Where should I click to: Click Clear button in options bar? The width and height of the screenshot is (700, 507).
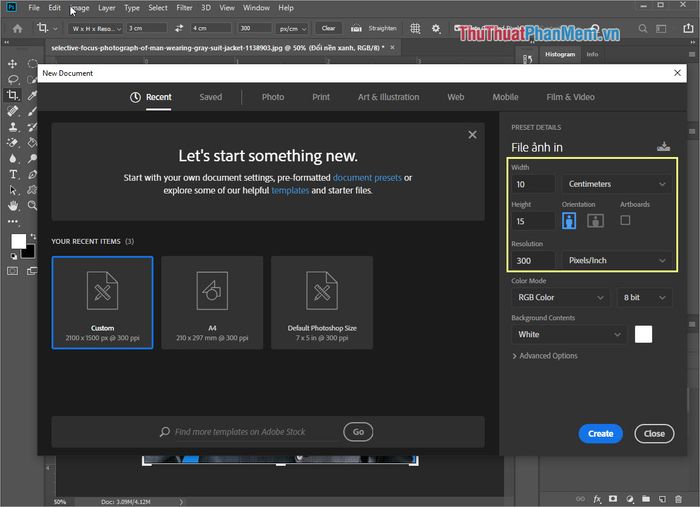(328, 28)
